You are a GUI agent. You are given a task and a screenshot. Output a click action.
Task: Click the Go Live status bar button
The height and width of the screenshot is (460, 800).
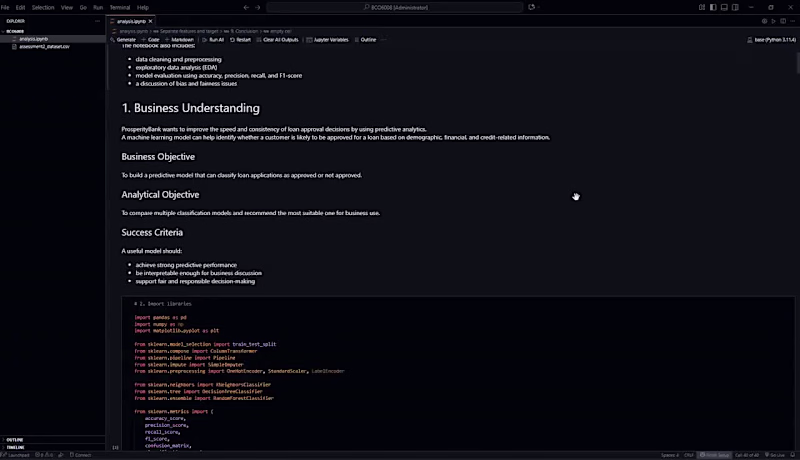(x=774, y=455)
